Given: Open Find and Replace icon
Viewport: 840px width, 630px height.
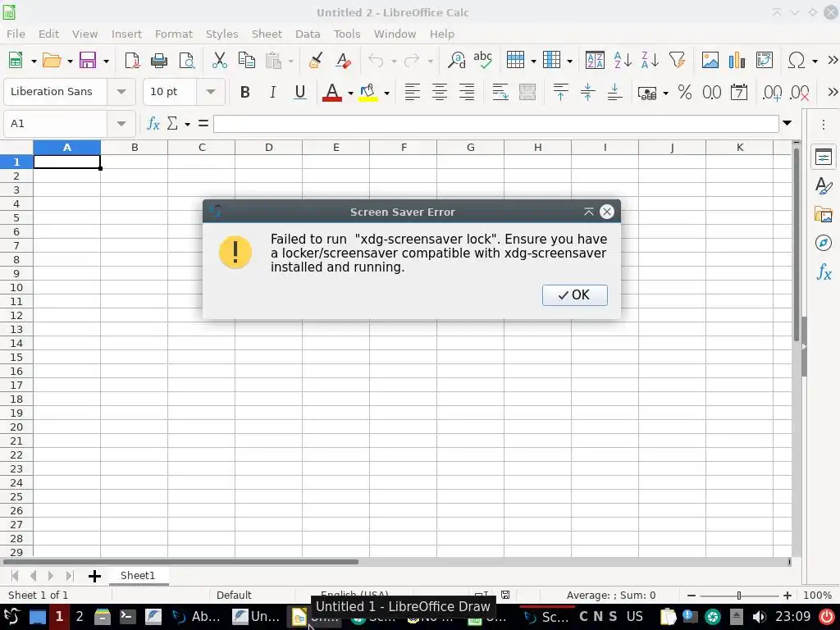Looking at the screenshot, I should pos(456,61).
